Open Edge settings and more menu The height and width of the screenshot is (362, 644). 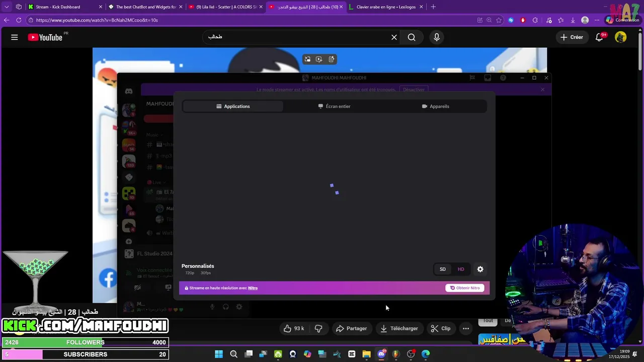pyautogui.click(x=597, y=20)
